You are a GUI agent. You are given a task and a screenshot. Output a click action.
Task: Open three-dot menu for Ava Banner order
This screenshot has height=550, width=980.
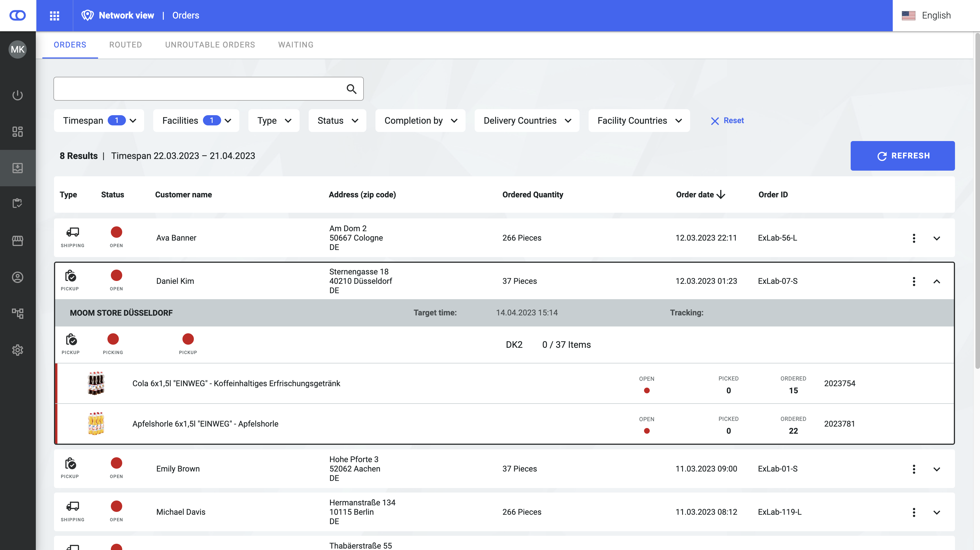tap(914, 238)
